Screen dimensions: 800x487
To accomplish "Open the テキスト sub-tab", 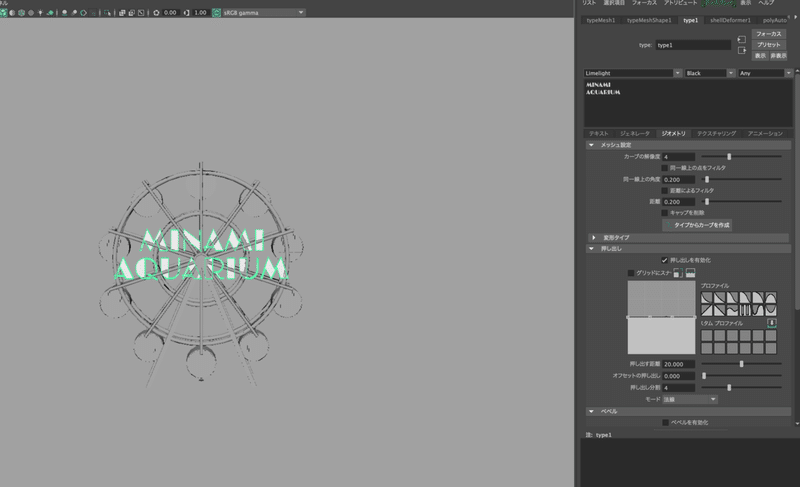I will pos(598,134).
